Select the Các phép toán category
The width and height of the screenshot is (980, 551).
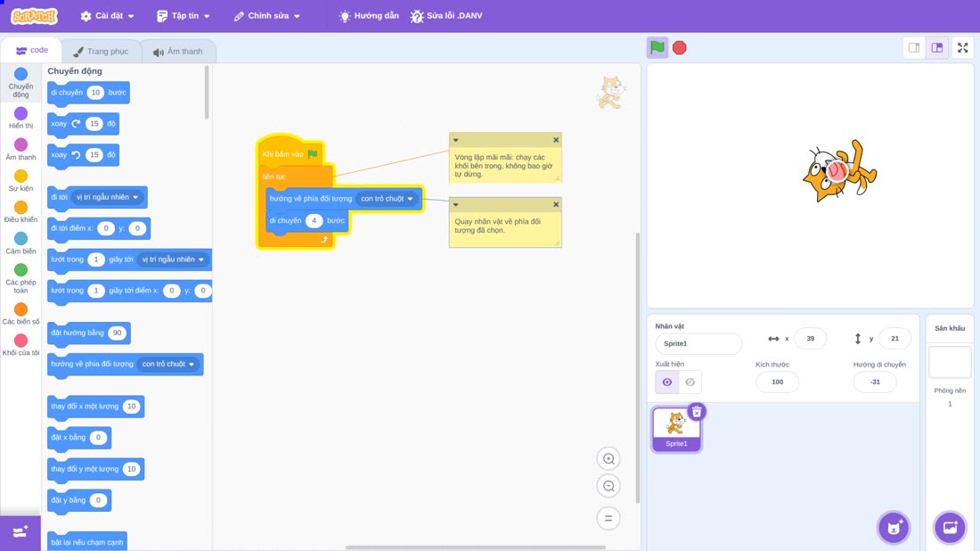[20, 278]
